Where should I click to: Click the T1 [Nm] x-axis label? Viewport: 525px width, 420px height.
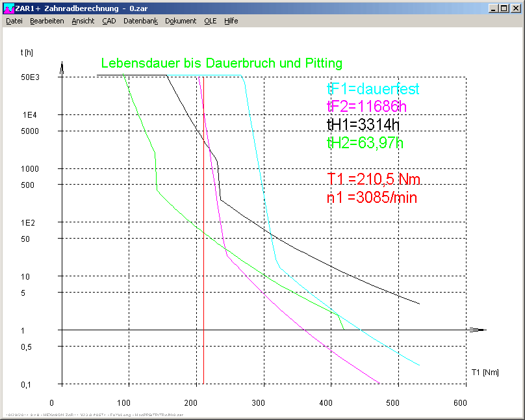click(x=484, y=373)
